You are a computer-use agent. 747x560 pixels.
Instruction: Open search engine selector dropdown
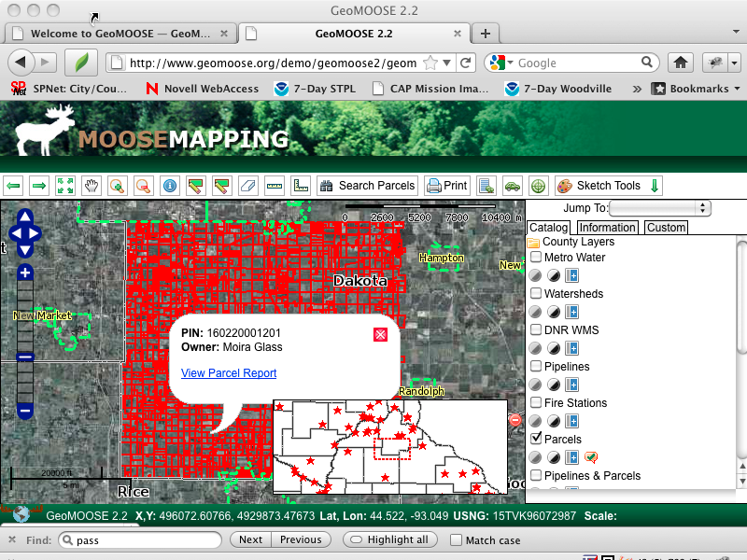pyautogui.click(x=510, y=63)
